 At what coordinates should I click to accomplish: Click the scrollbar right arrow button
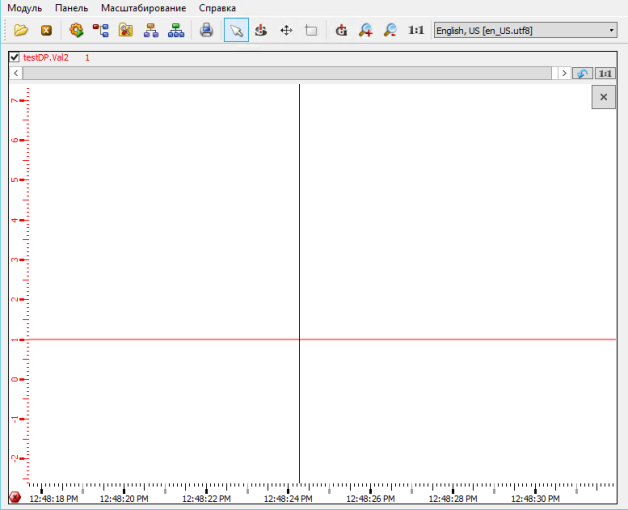(x=564, y=74)
